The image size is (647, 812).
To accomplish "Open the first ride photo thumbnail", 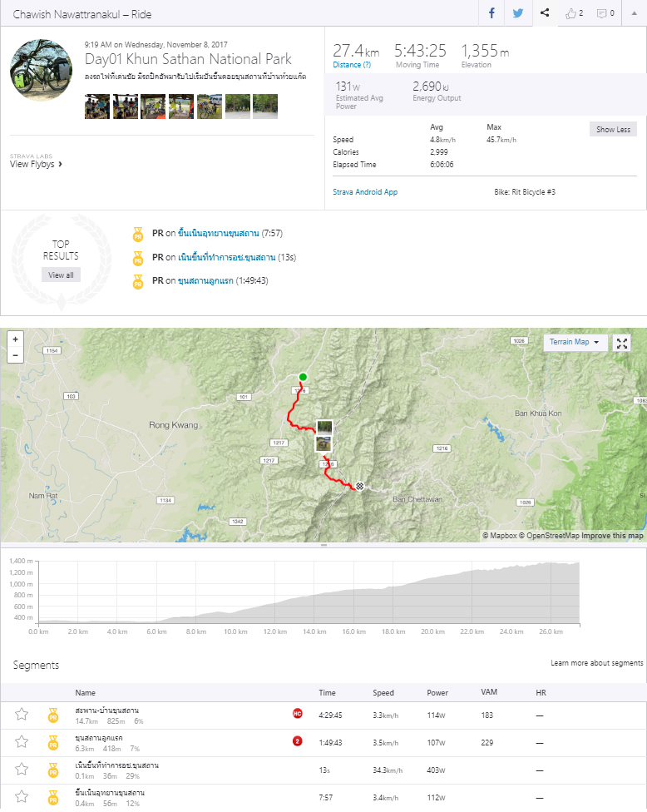I will pos(97,106).
